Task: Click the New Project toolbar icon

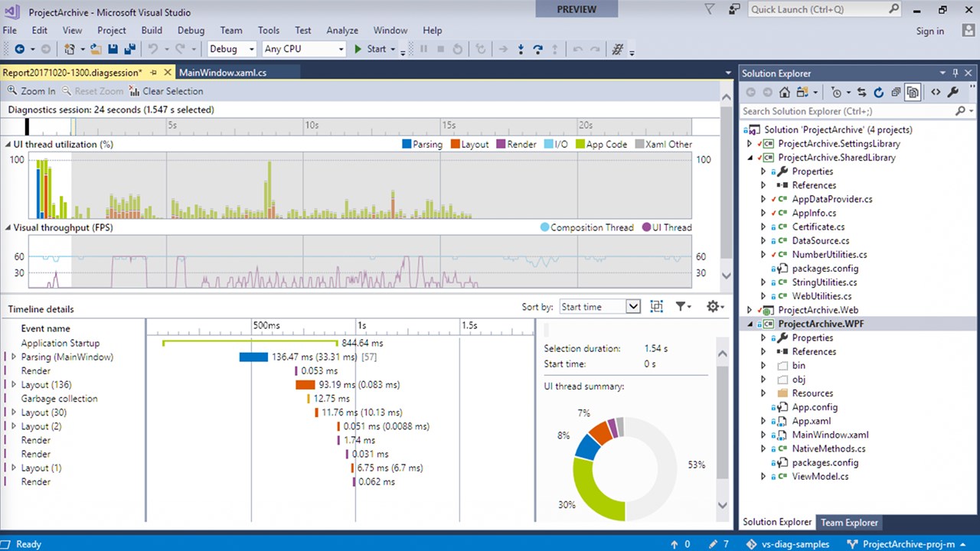Action: pyautogui.click(x=70, y=49)
